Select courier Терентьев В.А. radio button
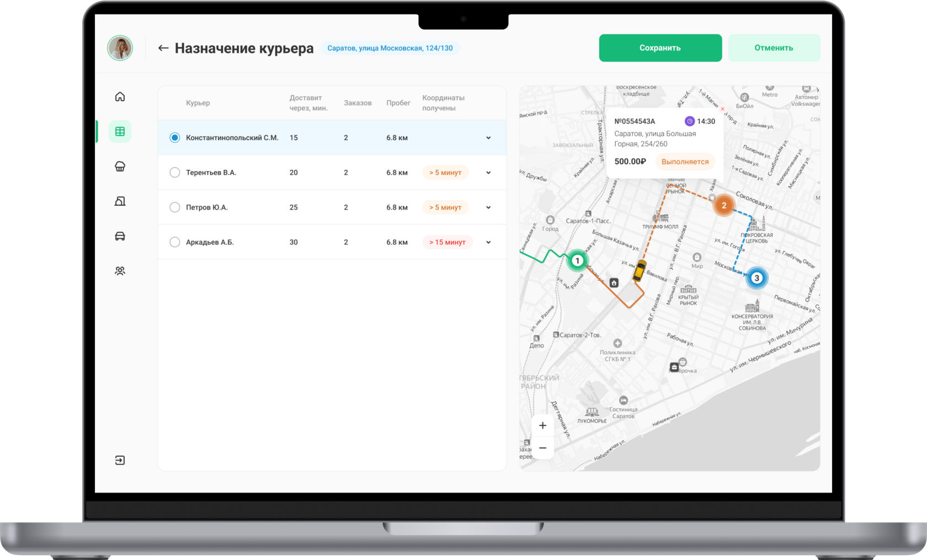This screenshot has width=927, height=560. click(x=174, y=173)
